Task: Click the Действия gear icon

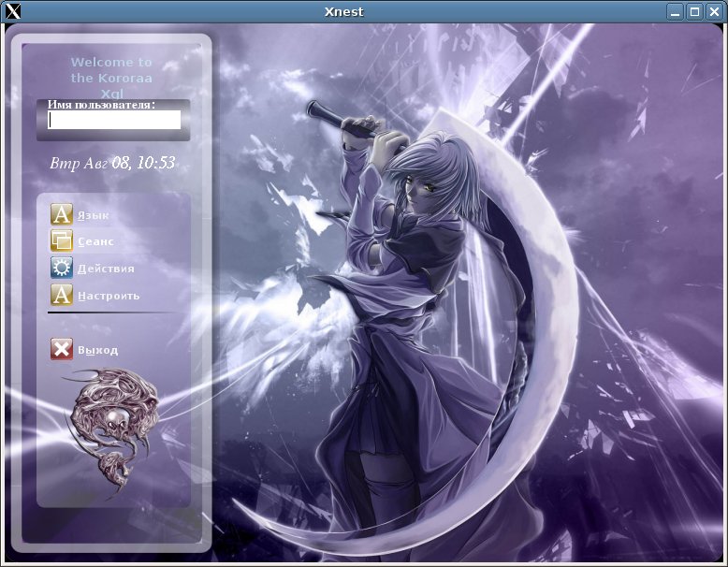Action: pyautogui.click(x=61, y=268)
